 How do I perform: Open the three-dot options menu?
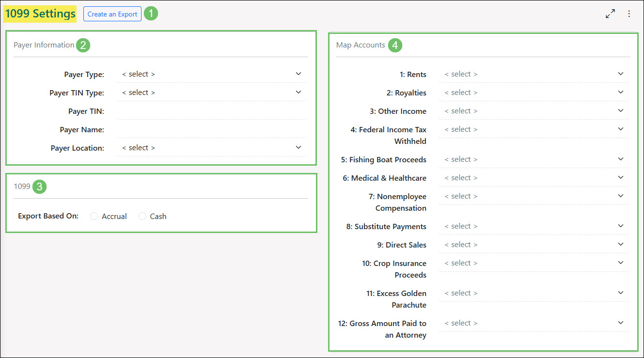[x=628, y=14]
